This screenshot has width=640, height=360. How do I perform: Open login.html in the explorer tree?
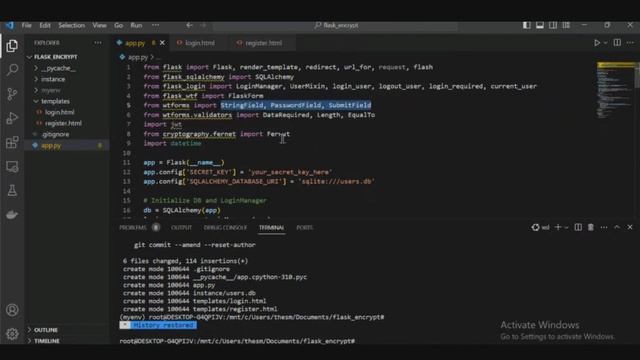point(60,112)
